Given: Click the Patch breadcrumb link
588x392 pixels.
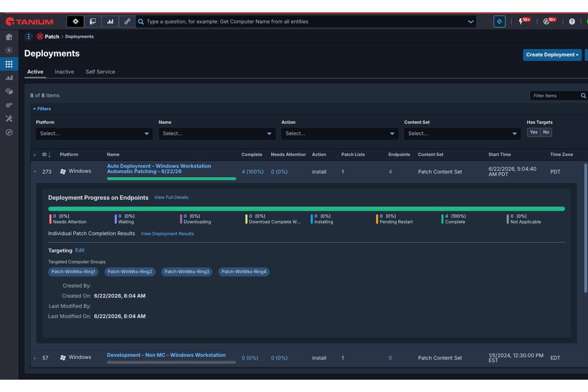Looking at the screenshot, I should click(52, 37).
